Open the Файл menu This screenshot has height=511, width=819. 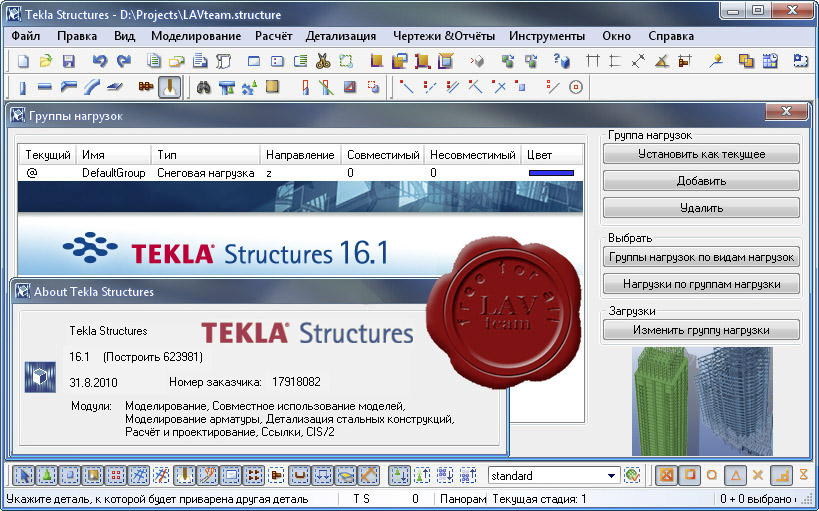click(26, 36)
